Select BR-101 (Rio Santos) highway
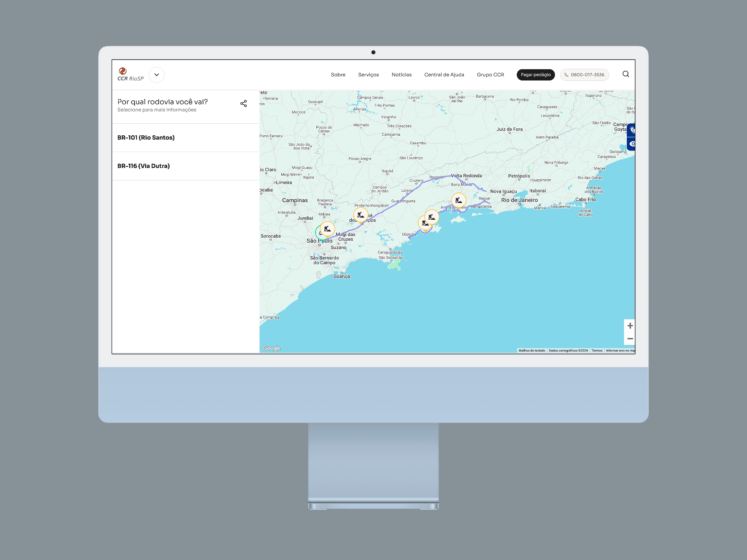747x560 pixels. point(186,138)
